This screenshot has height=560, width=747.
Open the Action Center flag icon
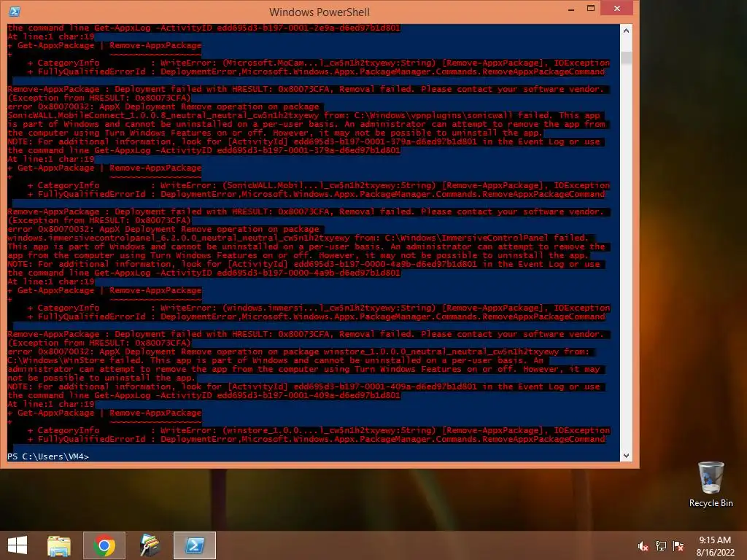tap(678, 546)
